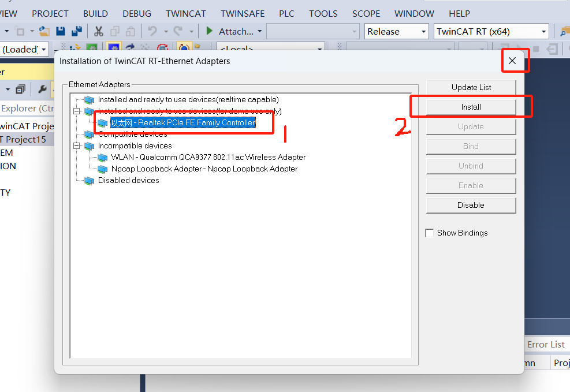Switch to the Error List tab
570x392 pixels.
(546, 345)
